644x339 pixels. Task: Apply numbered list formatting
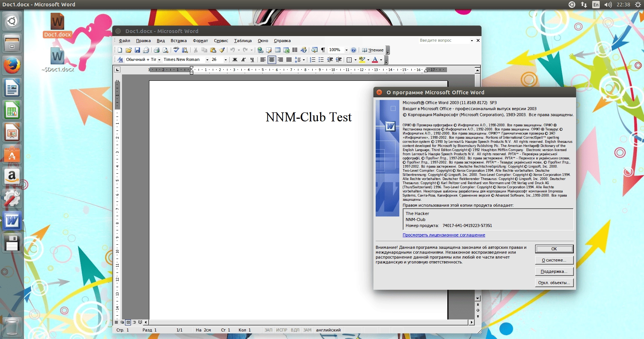pyautogui.click(x=313, y=60)
